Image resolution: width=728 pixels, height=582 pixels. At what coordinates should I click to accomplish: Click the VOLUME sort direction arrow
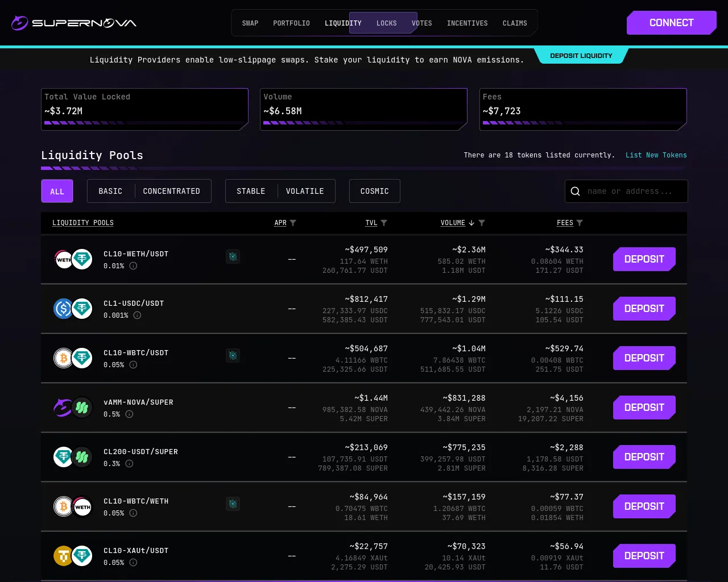(471, 223)
